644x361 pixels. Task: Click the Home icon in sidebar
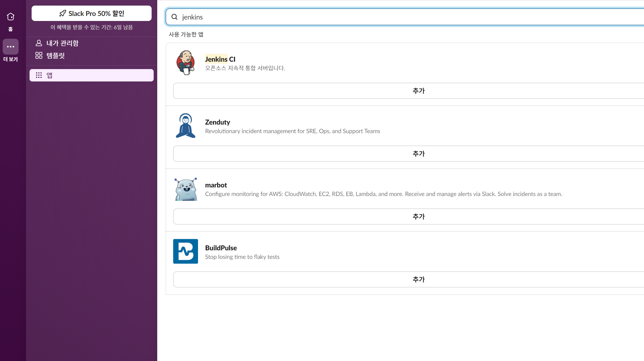pyautogui.click(x=11, y=17)
